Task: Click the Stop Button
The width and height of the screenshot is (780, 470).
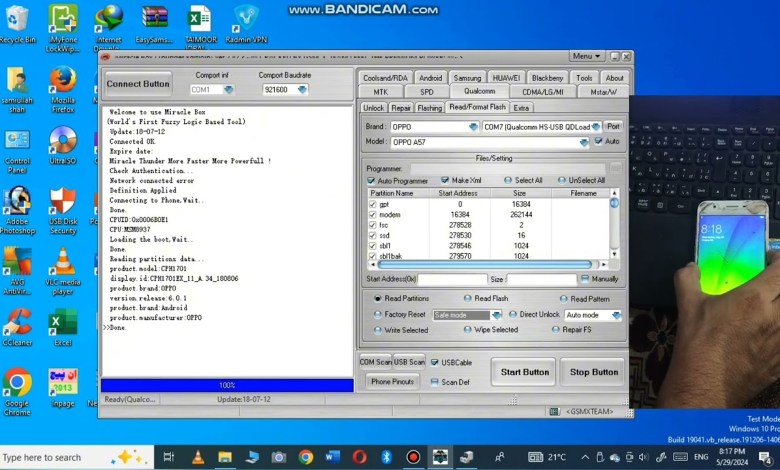Action: [x=593, y=372]
